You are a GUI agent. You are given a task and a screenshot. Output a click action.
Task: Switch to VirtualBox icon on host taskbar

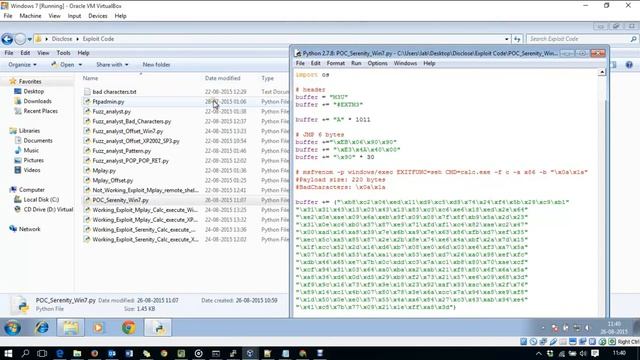[250, 353]
